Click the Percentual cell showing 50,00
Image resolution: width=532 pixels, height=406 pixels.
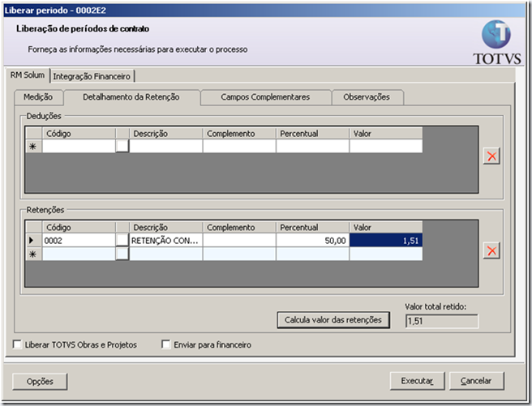tap(312, 241)
